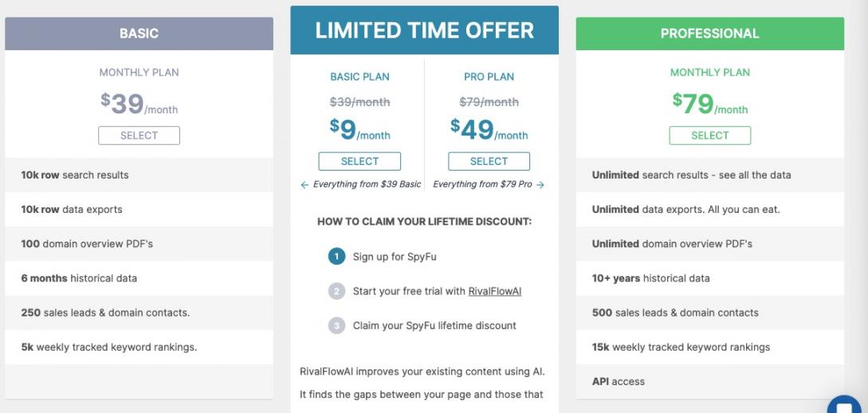Screen dimensions: 868x413
Task: Click the 10k row search results feature
Action: pos(75,175)
